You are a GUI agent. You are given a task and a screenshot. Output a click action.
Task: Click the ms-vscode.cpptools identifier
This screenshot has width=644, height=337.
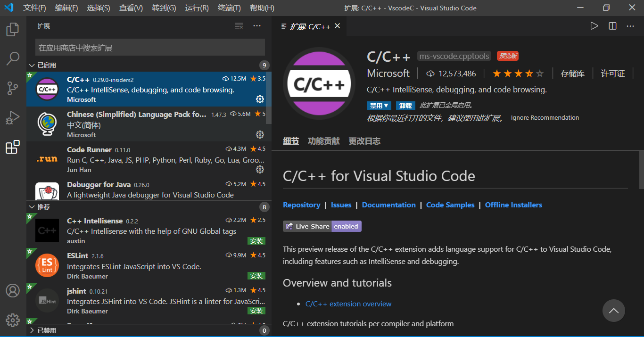[454, 56]
